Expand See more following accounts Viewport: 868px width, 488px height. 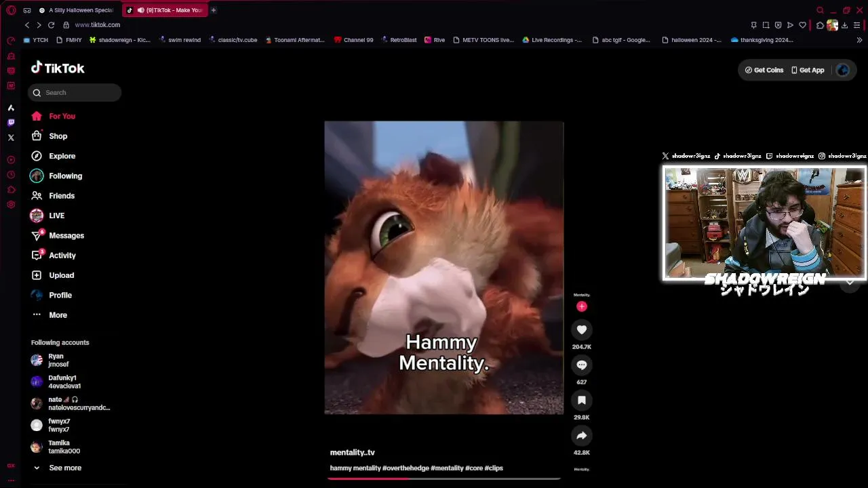pyautogui.click(x=58, y=468)
